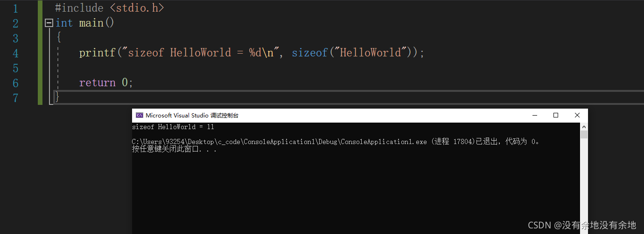The width and height of the screenshot is (644, 234).
Task: Click the output 'sizeof HelloWorld = 11'
Action: click(x=173, y=127)
